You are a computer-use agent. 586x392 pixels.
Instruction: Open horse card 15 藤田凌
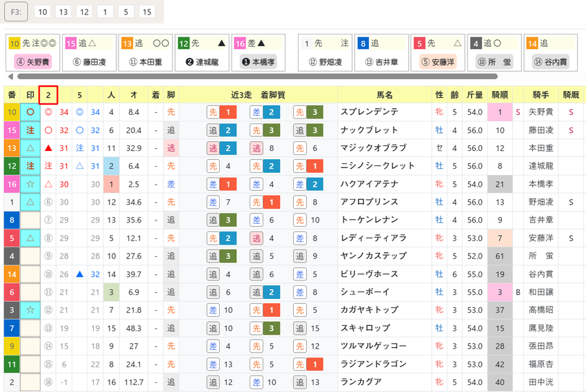click(x=90, y=52)
